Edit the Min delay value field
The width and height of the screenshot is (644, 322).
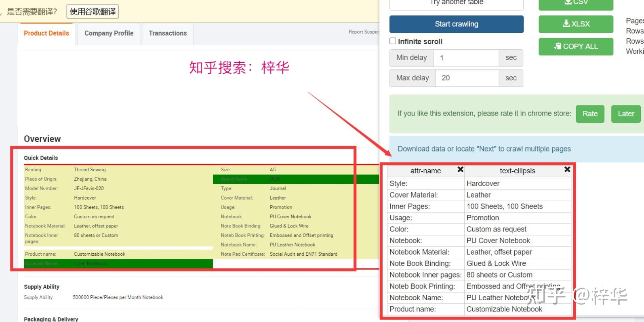pyautogui.click(x=466, y=58)
